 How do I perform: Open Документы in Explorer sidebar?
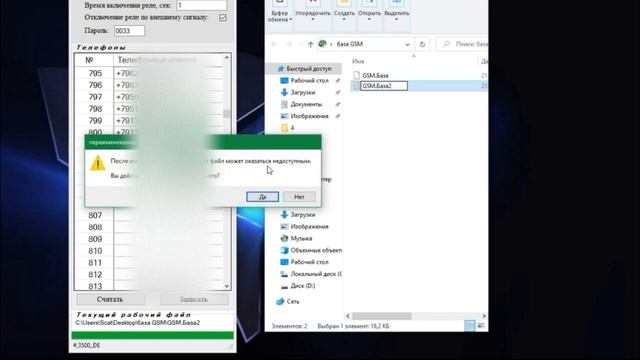point(306,104)
